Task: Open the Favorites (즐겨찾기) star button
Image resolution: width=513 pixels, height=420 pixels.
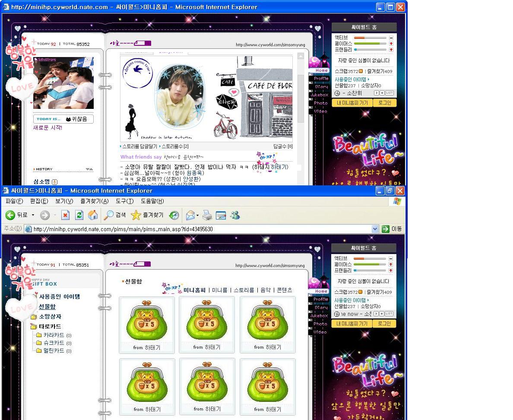Action: (147, 215)
